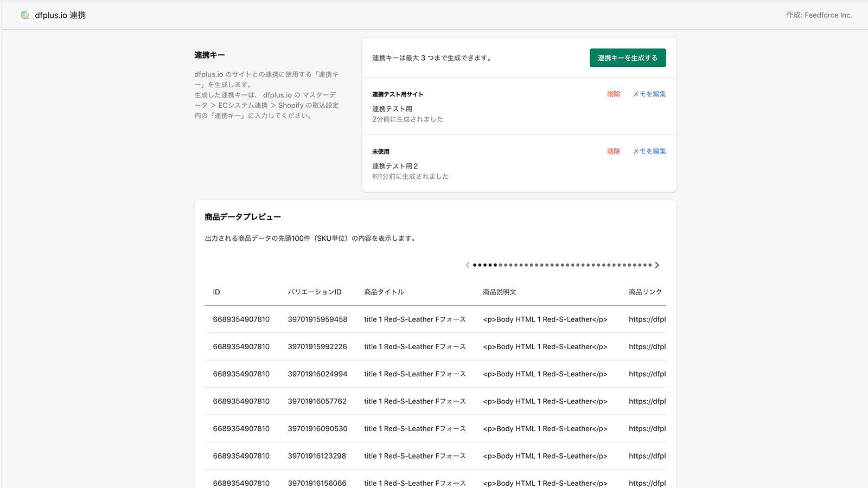Click the 商品タイトル column header

(384, 292)
